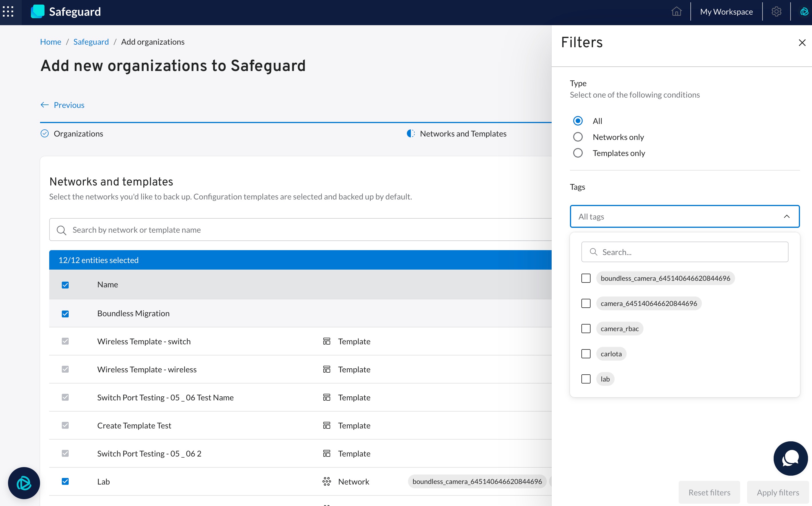812x506 pixels.
Task: Open the app launcher grid icon
Action: pyautogui.click(x=8, y=12)
